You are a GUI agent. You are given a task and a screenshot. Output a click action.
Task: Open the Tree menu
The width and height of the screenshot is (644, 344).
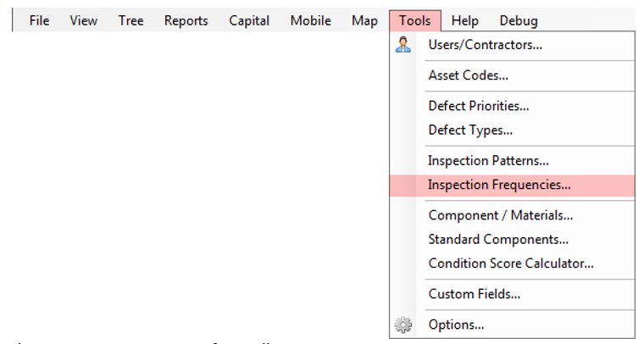tap(130, 20)
